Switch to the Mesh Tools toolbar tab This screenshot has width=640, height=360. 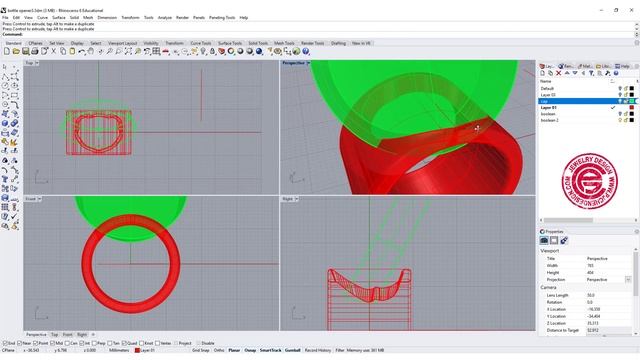(x=284, y=43)
